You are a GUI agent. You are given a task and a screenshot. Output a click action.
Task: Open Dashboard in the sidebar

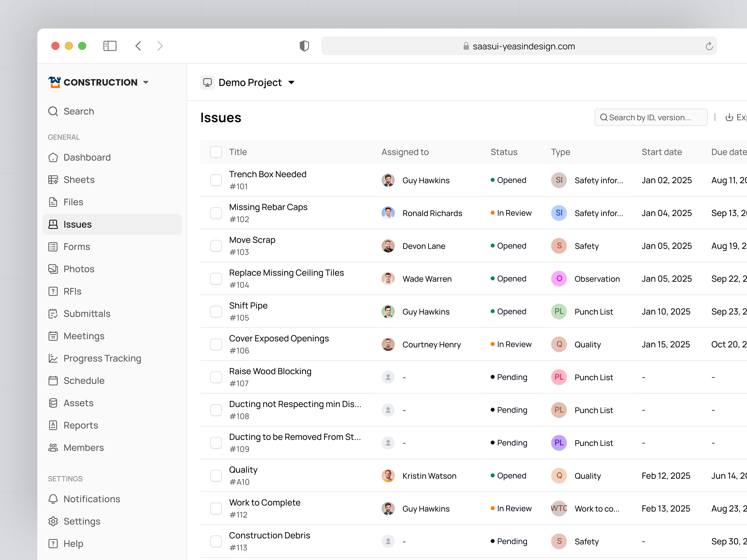112,157
